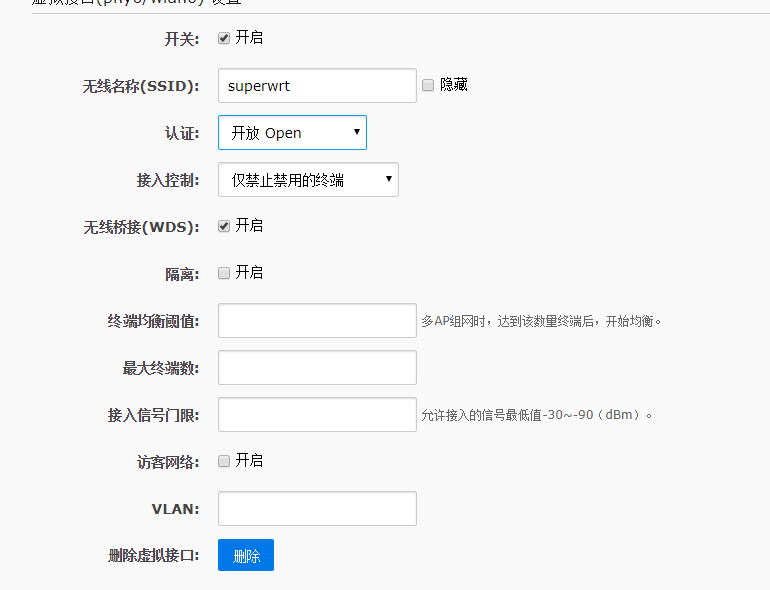Click the 接入控制 label text

tap(168, 180)
